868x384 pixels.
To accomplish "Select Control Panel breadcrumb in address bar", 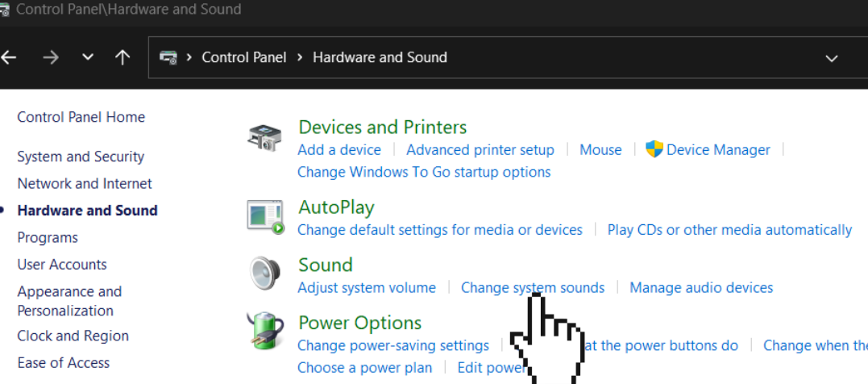I will click(x=244, y=57).
